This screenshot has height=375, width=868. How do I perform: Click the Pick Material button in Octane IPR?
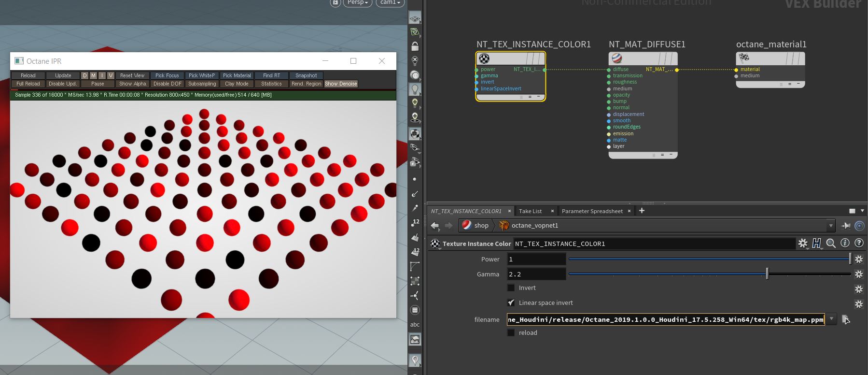pyautogui.click(x=237, y=75)
